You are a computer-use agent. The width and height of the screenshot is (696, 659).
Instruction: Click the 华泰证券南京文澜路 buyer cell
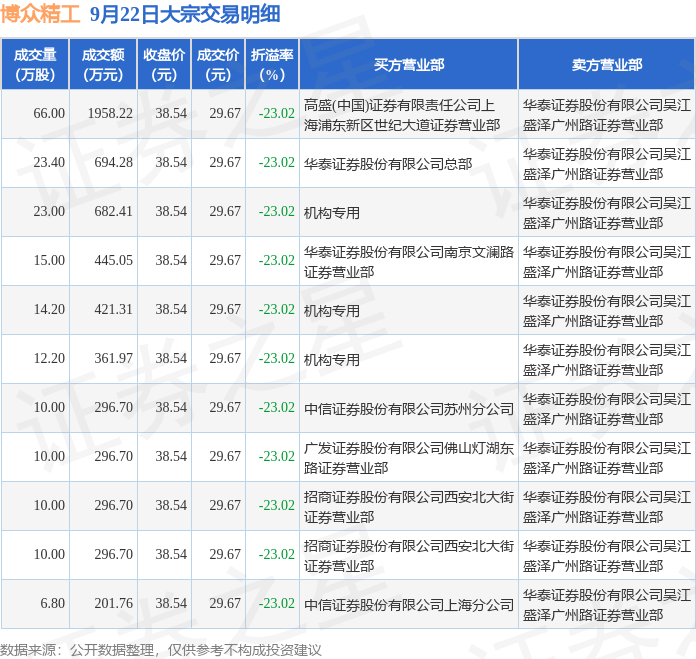[x=408, y=261]
